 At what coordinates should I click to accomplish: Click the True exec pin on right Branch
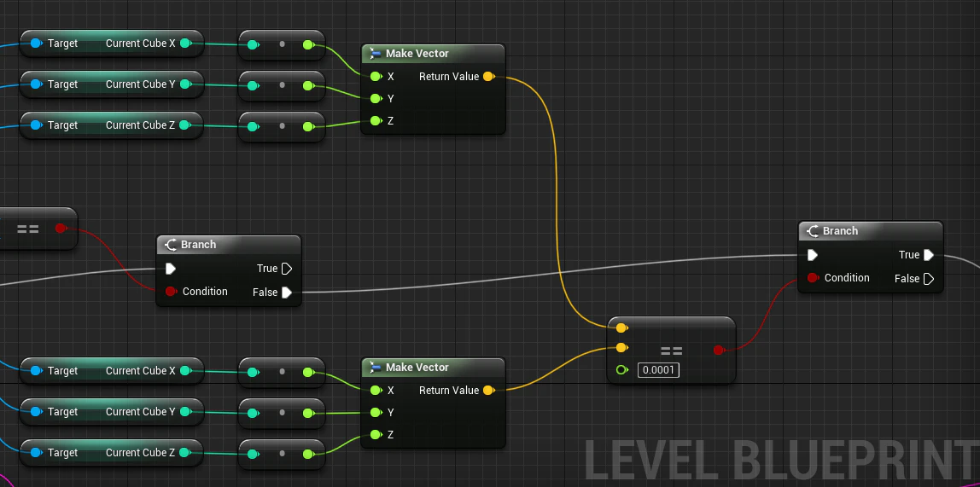point(929,255)
